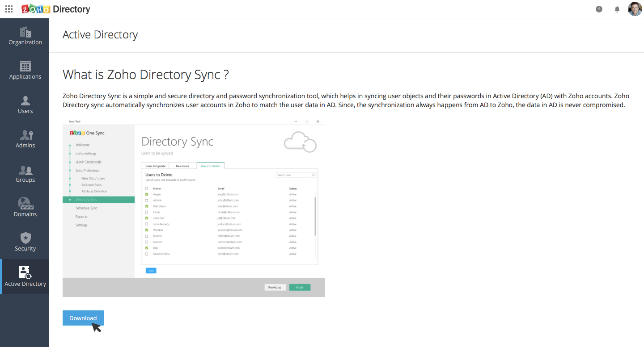The width and height of the screenshot is (644, 347).
Task: Click the user list scrollbar in Sync Tool image
Action: 315,216
